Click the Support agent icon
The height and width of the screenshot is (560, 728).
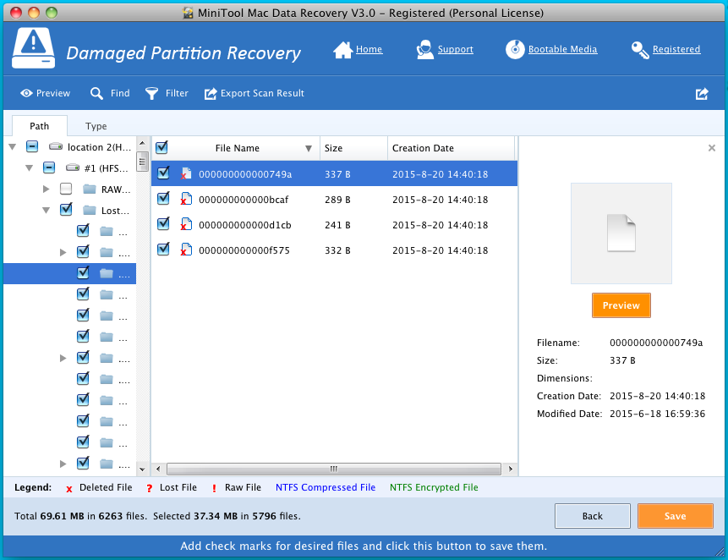click(424, 50)
